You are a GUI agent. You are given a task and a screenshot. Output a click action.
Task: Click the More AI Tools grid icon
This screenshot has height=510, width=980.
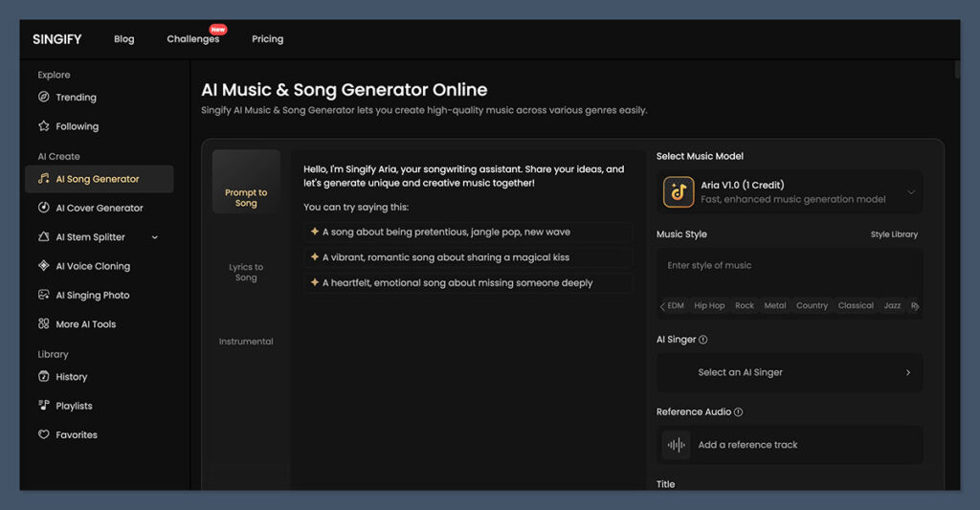point(44,323)
